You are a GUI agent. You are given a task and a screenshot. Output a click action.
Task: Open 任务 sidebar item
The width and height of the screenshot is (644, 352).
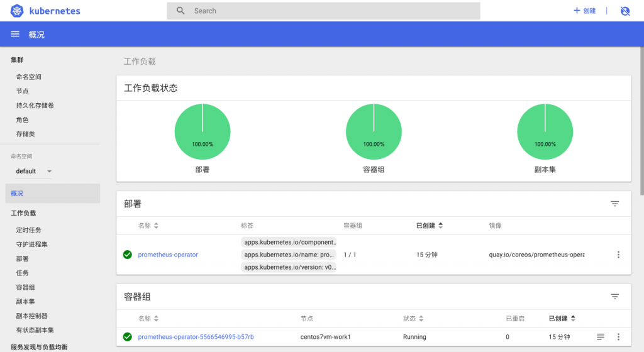22,273
